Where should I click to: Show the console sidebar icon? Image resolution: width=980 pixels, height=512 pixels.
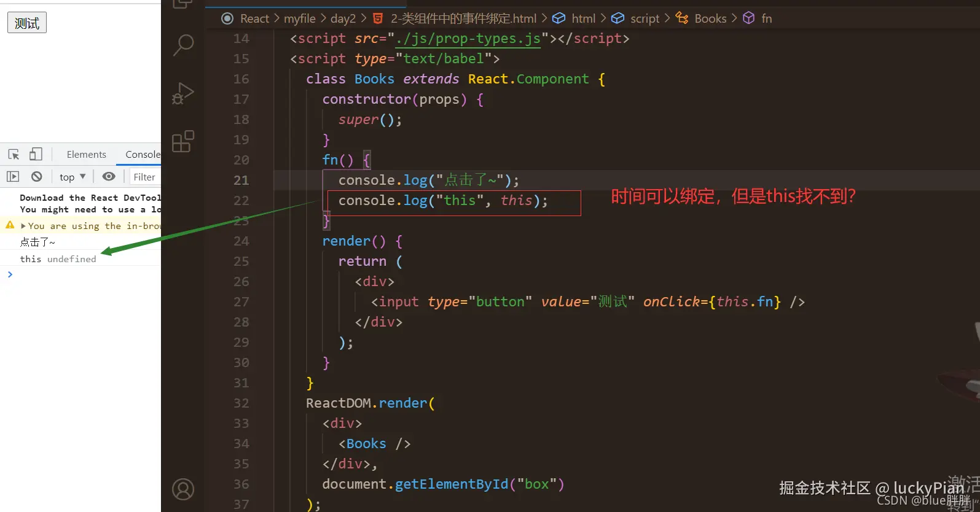coord(13,177)
